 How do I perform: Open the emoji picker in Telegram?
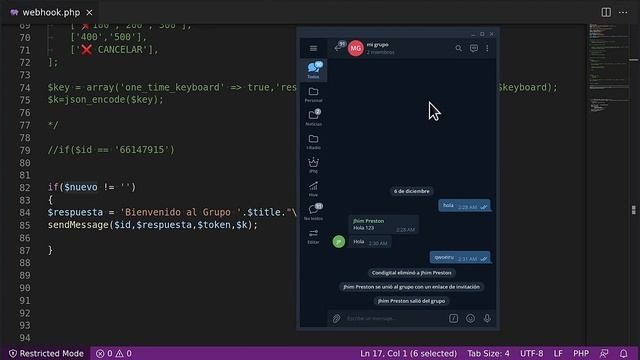click(470, 318)
